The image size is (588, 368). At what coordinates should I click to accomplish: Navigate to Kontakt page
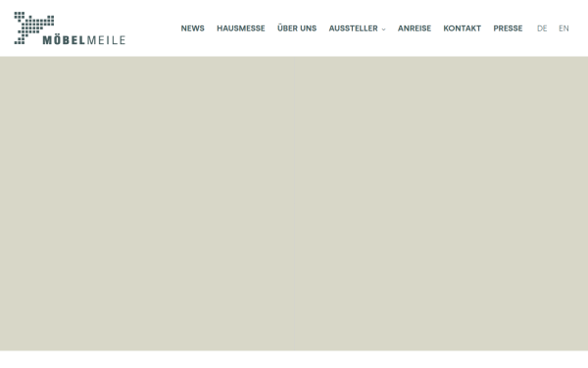point(462,28)
